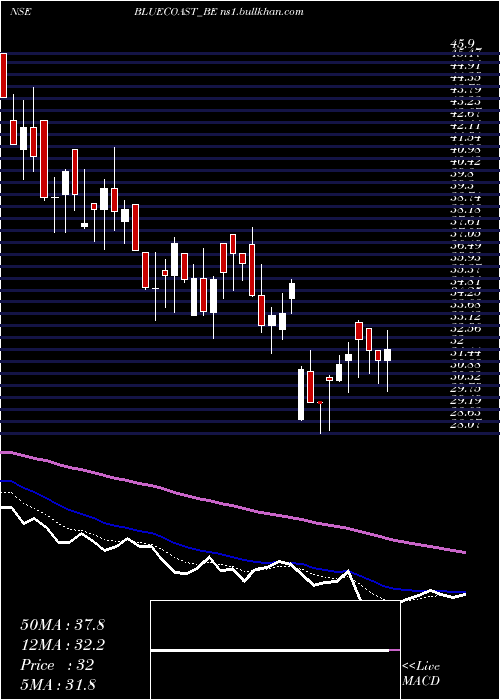Click the 36.49 price axis label
The height and width of the screenshot is (700, 500).
tap(466, 246)
